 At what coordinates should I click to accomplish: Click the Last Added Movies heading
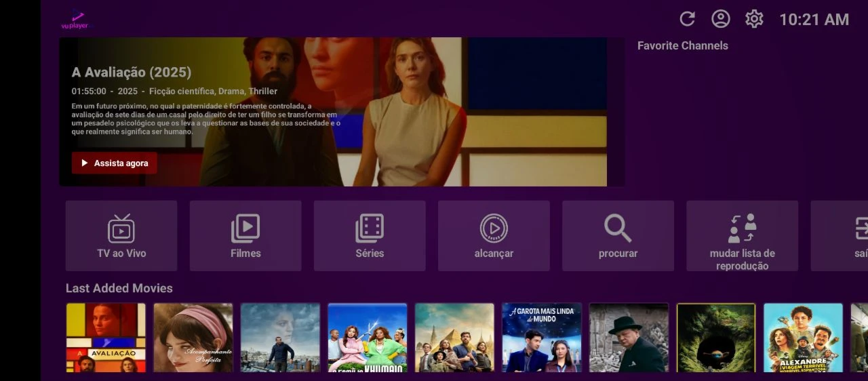pyautogui.click(x=119, y=288)
